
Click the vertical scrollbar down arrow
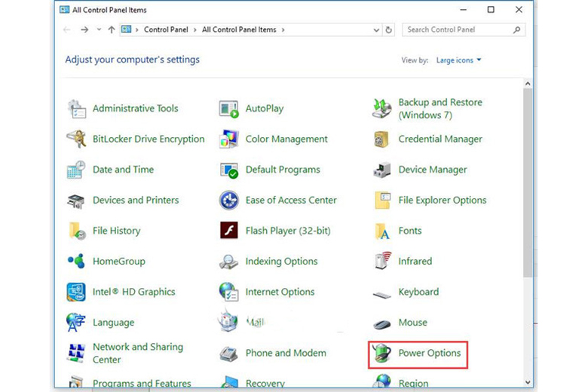click(x=528, y=382)
